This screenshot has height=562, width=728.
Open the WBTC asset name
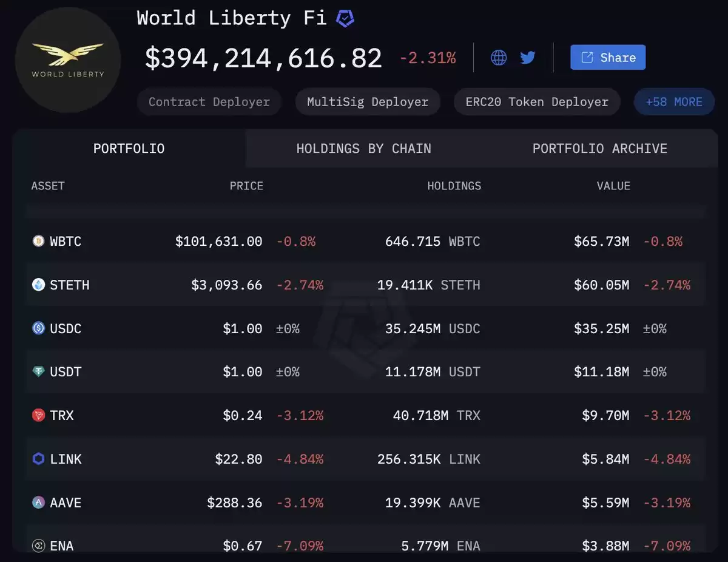point(66,241)
